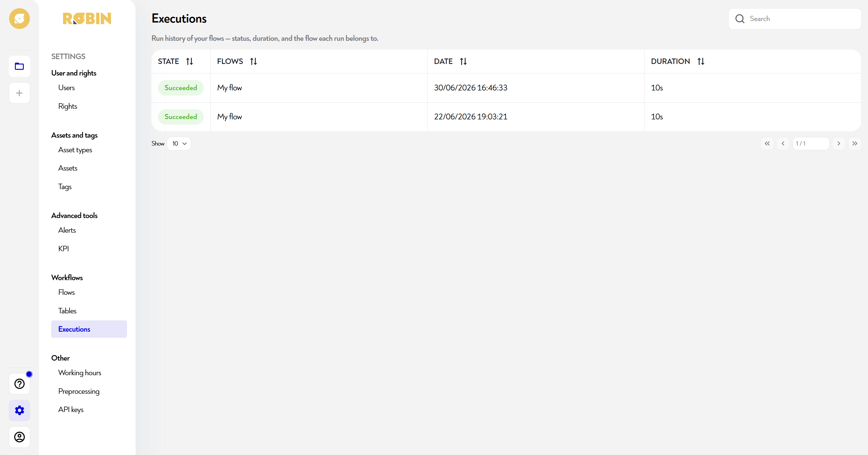Open the user profile icon
The height and width of the screenshot is (455, 868).
tap(19, 437)
